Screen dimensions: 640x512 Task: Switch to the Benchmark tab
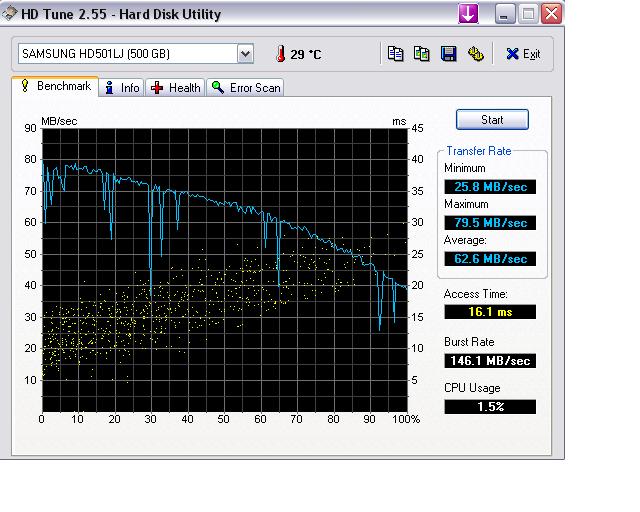[x=56, y=86]
